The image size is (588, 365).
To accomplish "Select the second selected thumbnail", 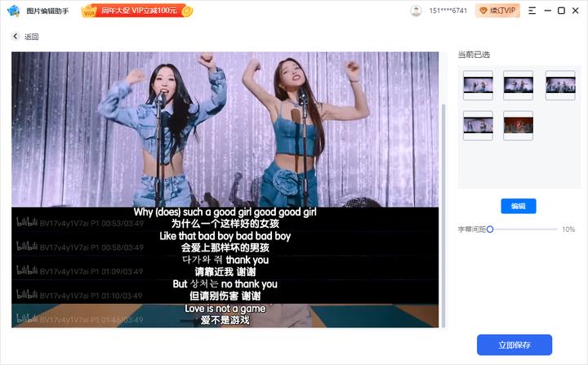I will (x=519, y=85).
